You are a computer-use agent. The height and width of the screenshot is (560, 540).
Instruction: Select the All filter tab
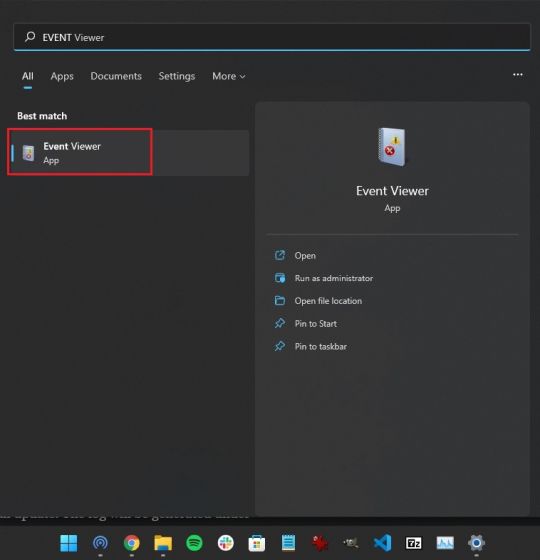[28, 76]
